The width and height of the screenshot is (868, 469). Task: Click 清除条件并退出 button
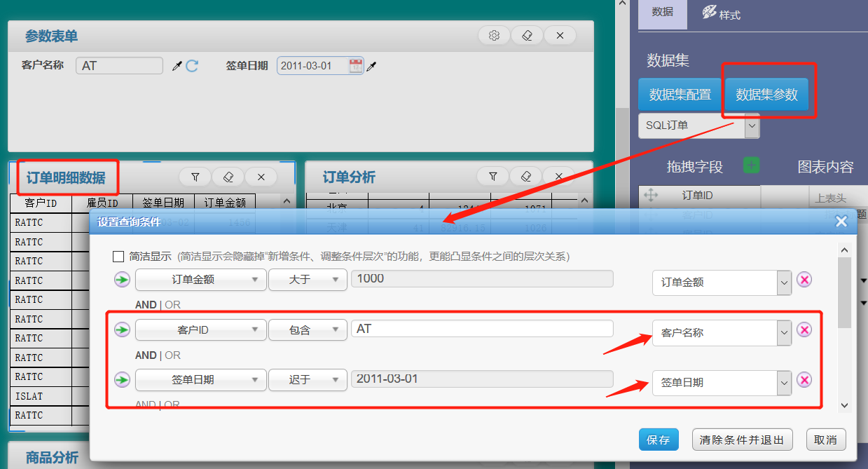(x=743, y=440)
